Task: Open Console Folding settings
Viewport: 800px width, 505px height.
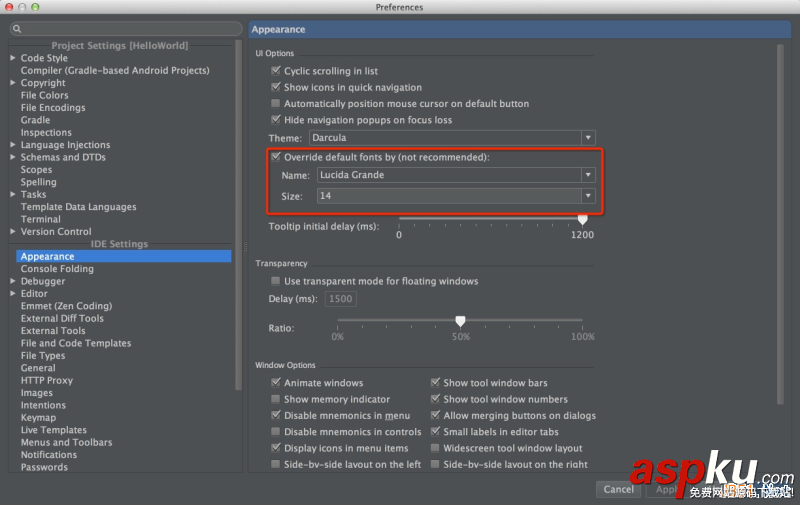Action: click(57, 269)
